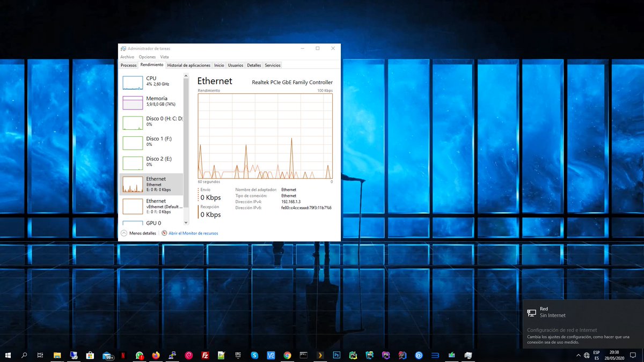This screenshot has height=362, width=644.
Task: Select Memoria in the performance sidebar
Action: (151, 102)
